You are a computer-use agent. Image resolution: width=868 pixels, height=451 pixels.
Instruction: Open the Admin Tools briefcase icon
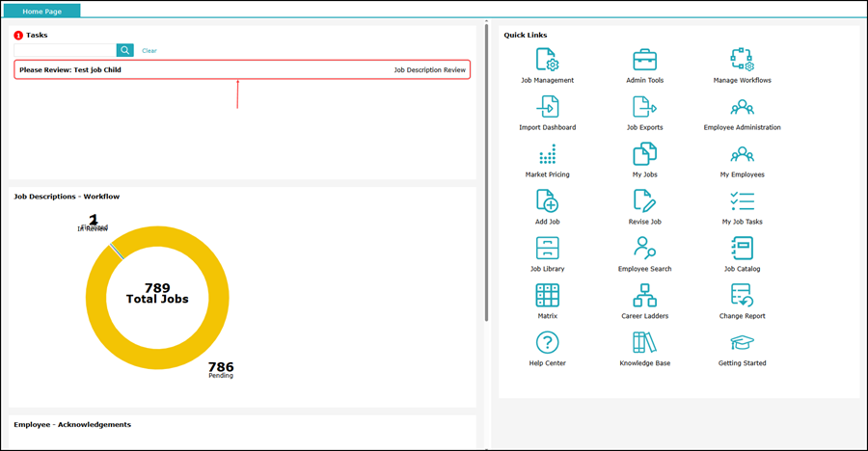pyautogui.click(x=644, y=59)
